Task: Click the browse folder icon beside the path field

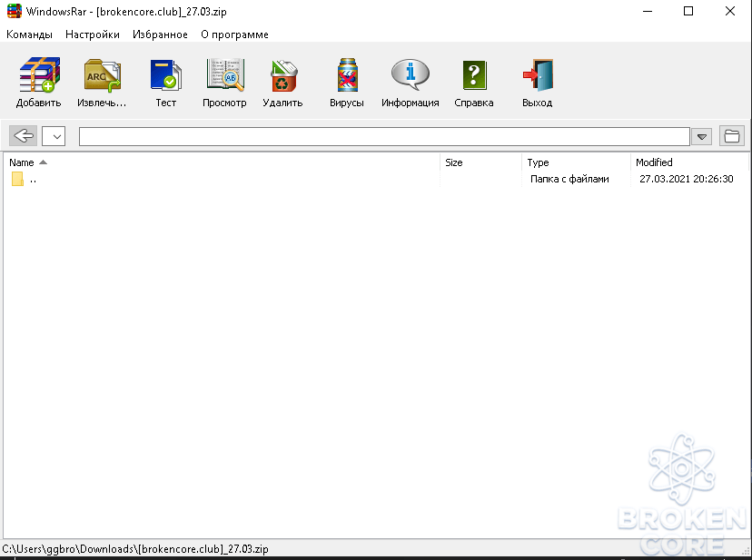Action: pos(731,136)
